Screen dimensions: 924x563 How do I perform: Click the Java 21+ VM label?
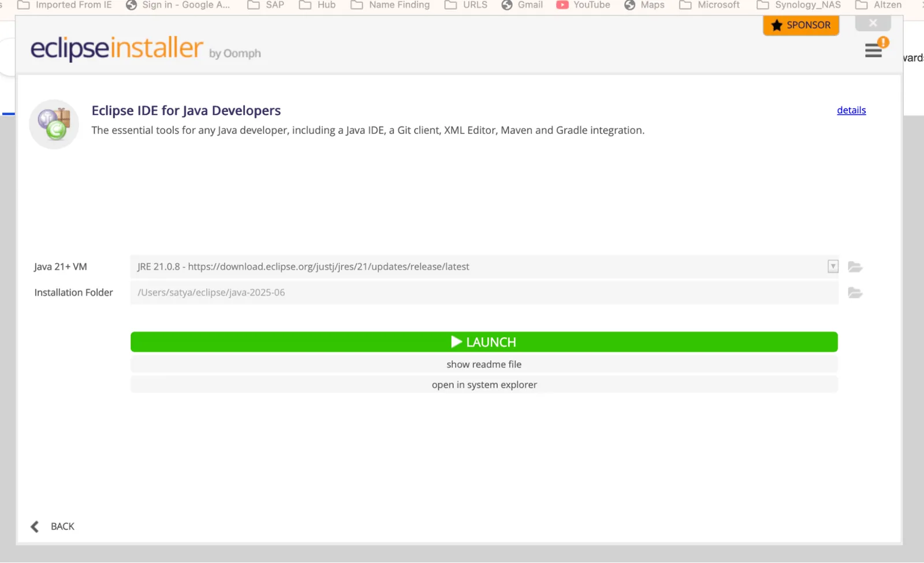pyautogui.click(x=61, y=267)
